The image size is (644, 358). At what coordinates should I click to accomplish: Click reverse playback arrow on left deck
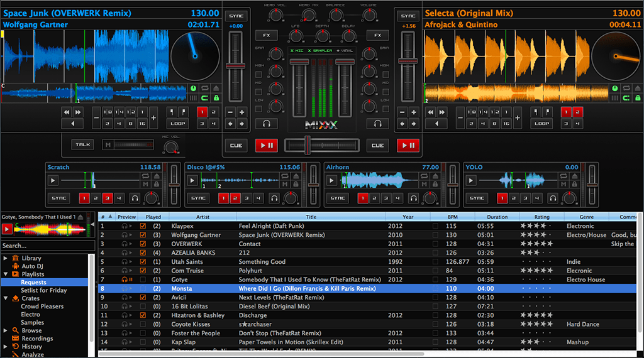click(x=72, y=124)
